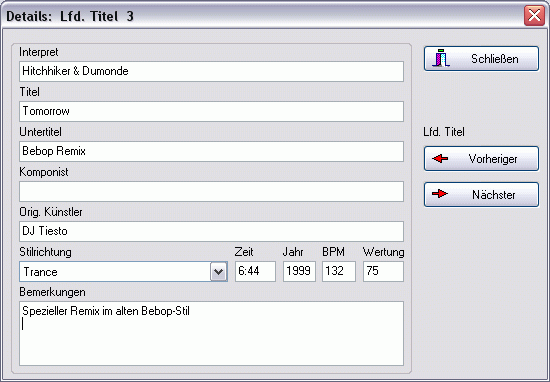This screenshot has width=550, height=382.
Task: Click the Untertitel field containing Bebop Remix
Action: point(212,152)
